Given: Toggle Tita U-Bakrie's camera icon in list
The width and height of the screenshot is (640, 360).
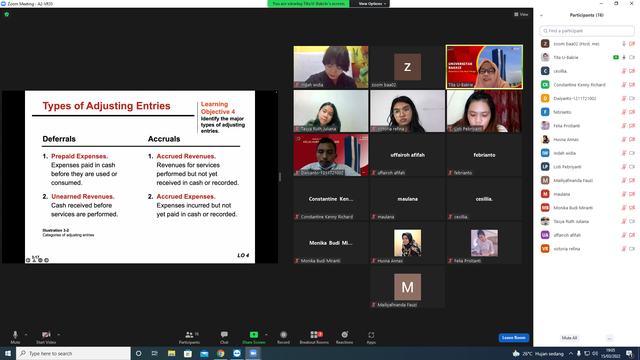Looking at the screenshot, I should click(x=632, y=58).
